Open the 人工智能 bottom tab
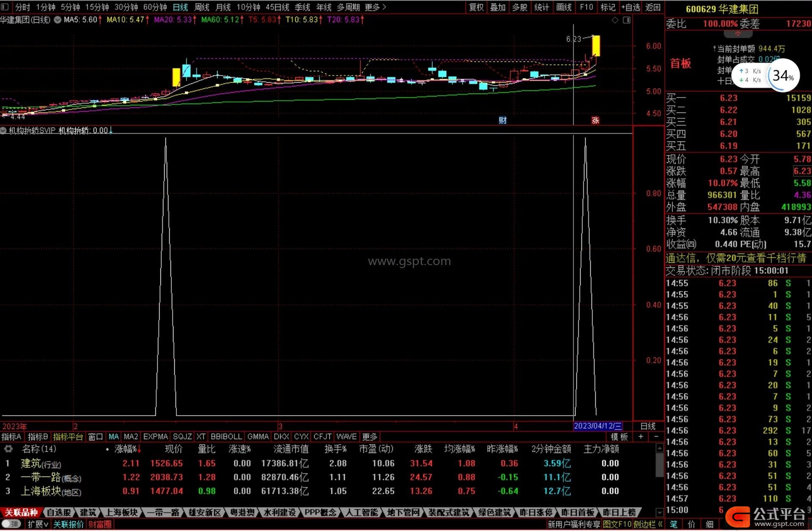Screen dimensions: 812x531 (362, 512)
